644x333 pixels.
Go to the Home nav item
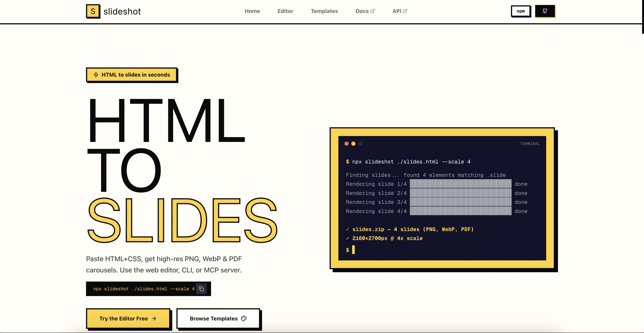click(252, 11)
